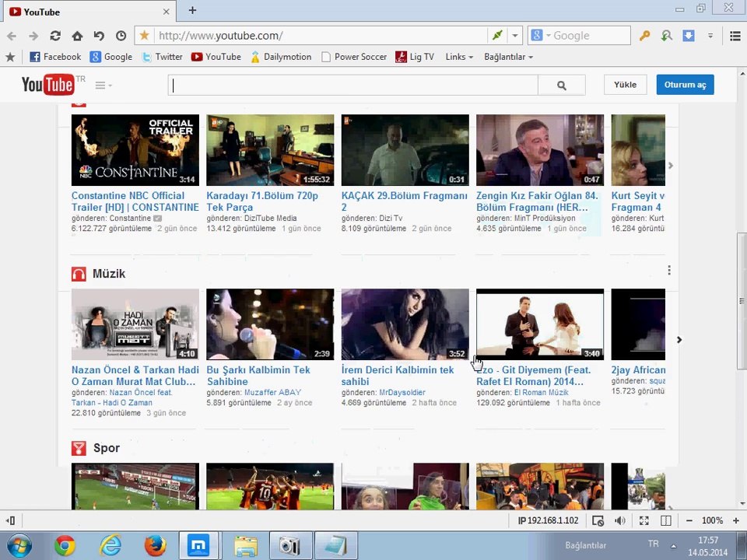Open Zengin Kız Fakir Oğlan video thumbnail

pyautogui.click(x=540, y=150)
